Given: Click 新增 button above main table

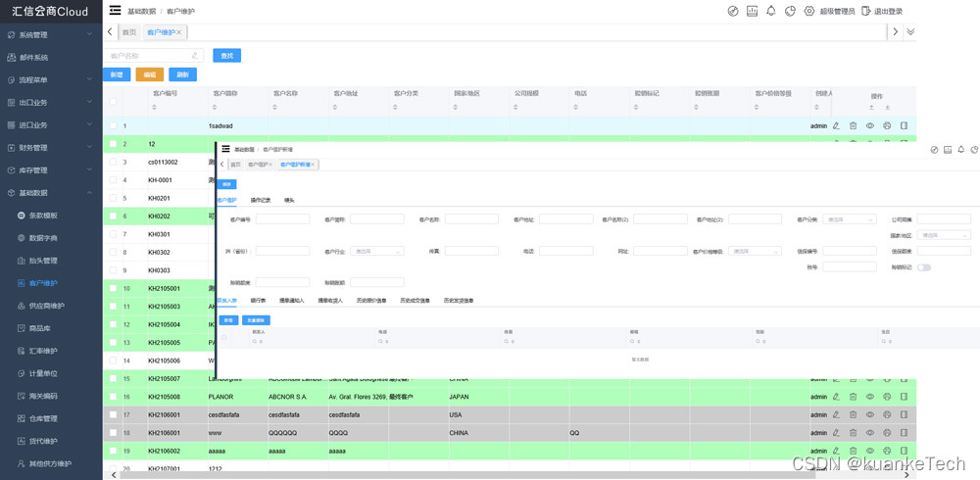Looking at the screenshot, I should click(117, 74).
